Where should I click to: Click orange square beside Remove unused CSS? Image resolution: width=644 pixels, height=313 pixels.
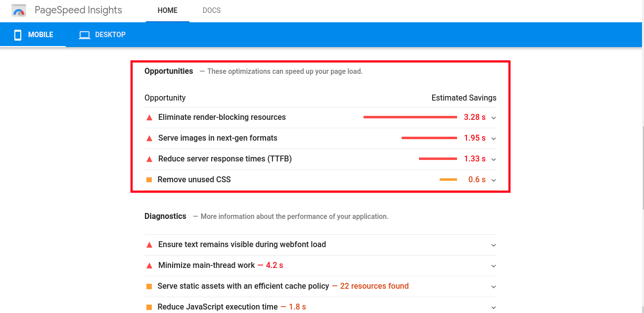coord(149,180)
